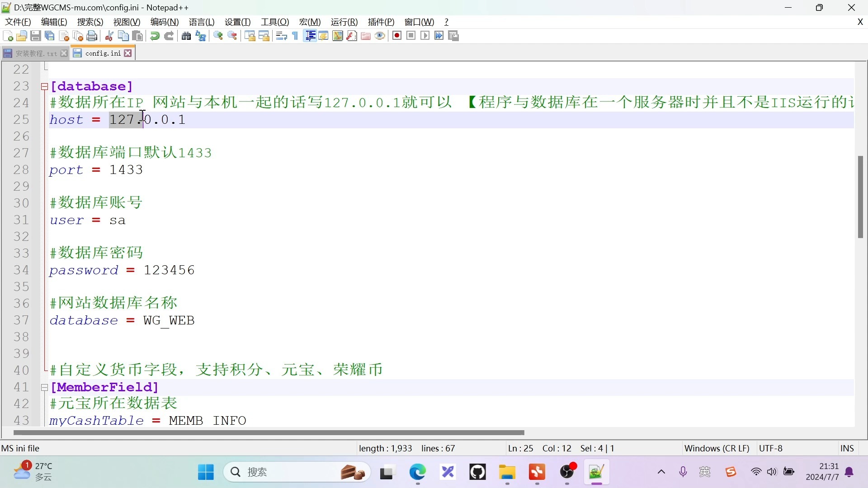Viewport: 868px width, 488px height.
Task: Open the 视图(V) menu
Action: click(x=127, y=22)
